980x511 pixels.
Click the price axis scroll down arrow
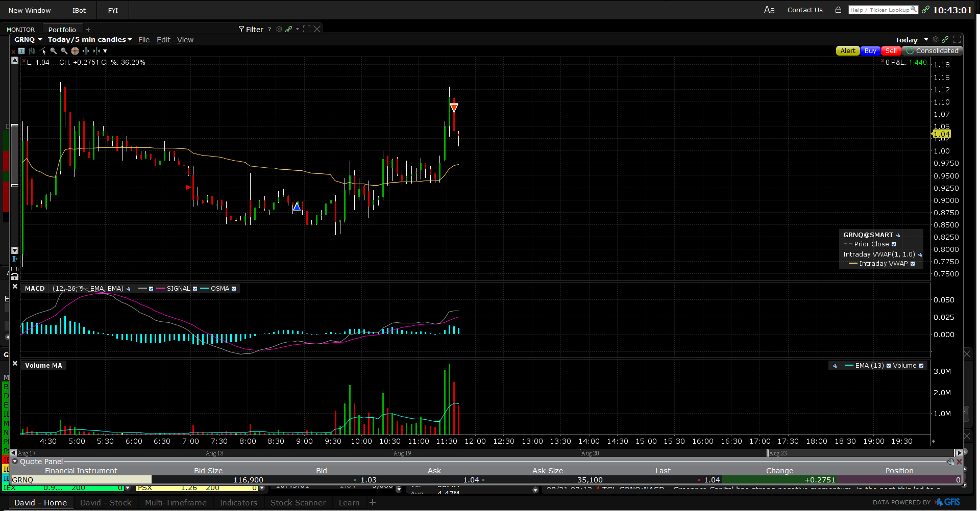pyautogui.click(x=15, y=250)
